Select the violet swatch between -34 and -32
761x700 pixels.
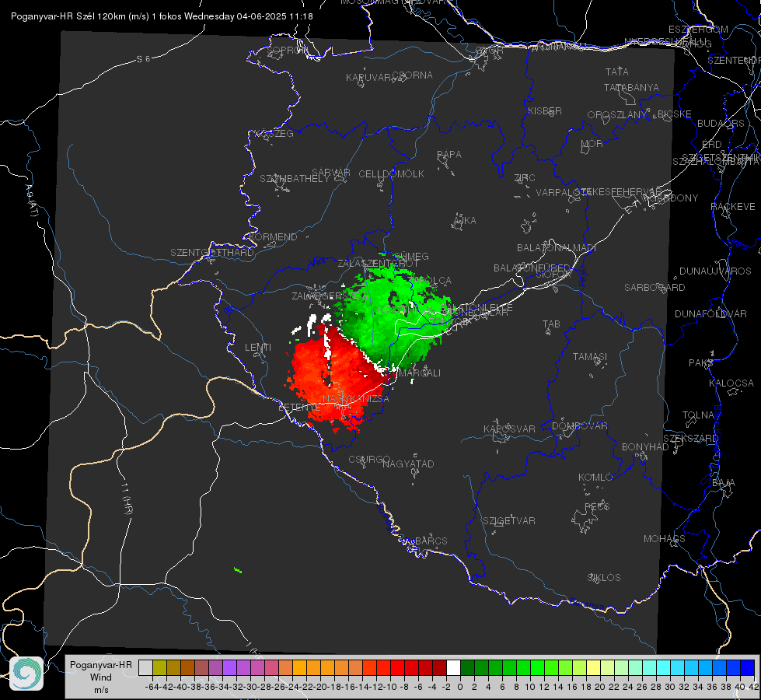[x=229, y=667]
